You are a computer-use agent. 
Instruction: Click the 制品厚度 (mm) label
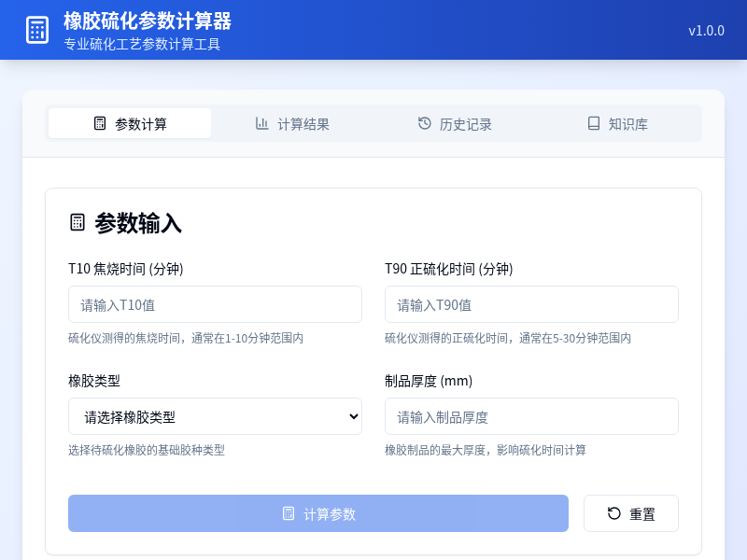click(x=429, y=381)
